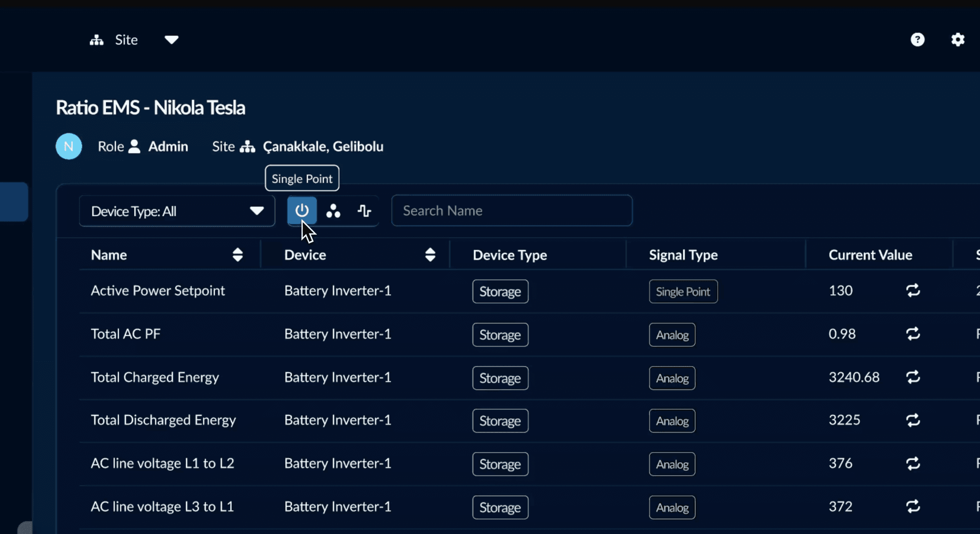Click Analog tag in Total Charged Energy row
The image size is (980, 534).
(672, 378)
